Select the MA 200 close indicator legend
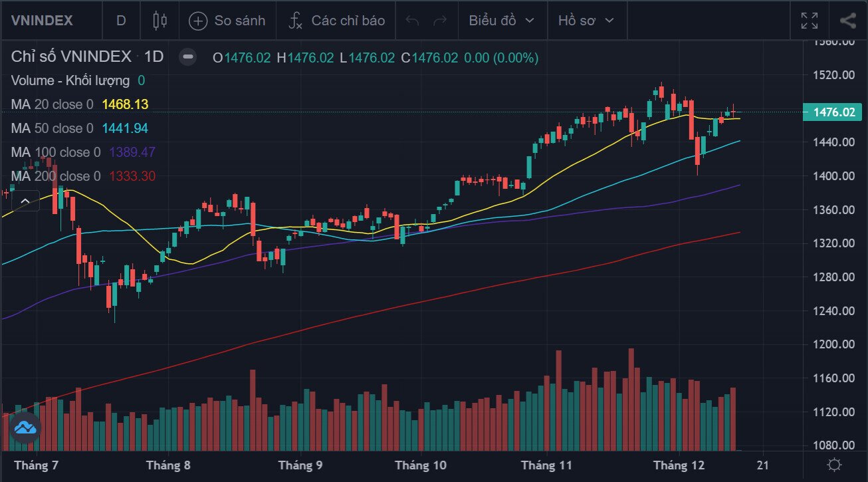This screenshot has height=482, width=868. click(x=56, y=176)
